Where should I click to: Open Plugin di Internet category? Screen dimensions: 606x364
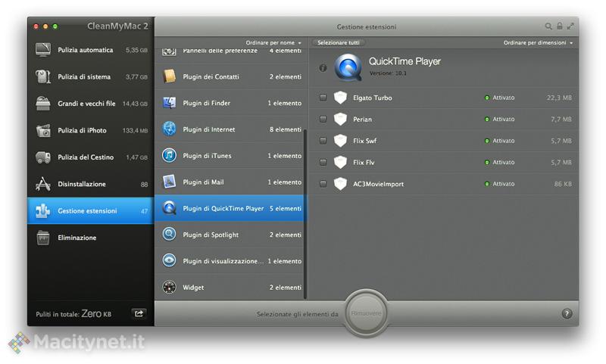tap(230, 129)
